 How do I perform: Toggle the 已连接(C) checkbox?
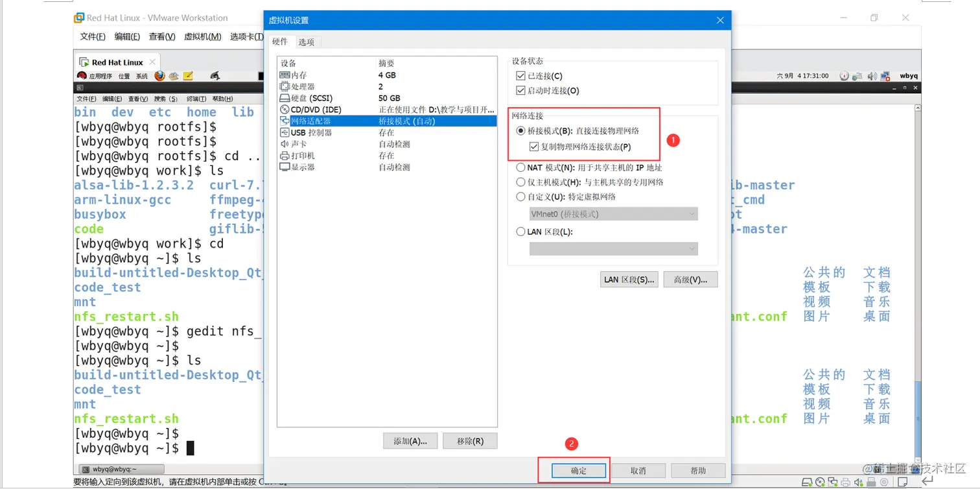point(520,77)
